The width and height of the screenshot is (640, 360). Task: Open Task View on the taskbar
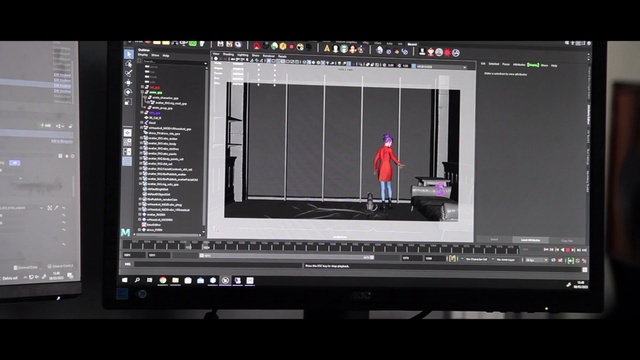[x=150, y=280]
